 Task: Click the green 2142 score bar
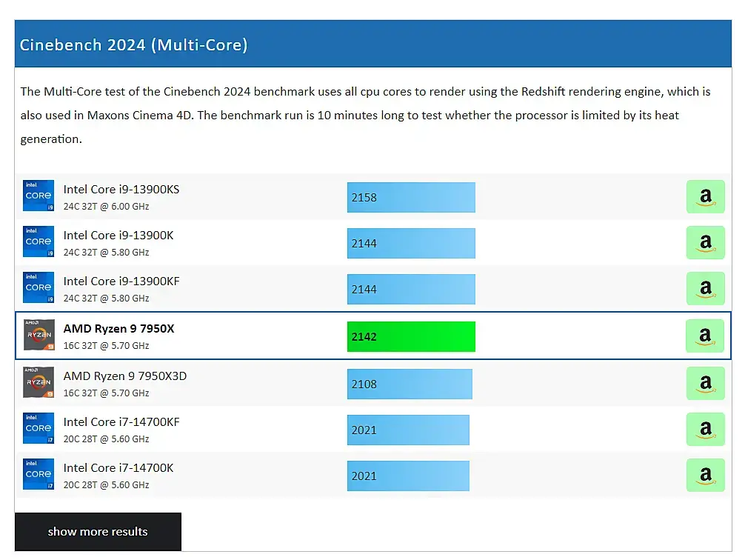click(x=411, y=336)
